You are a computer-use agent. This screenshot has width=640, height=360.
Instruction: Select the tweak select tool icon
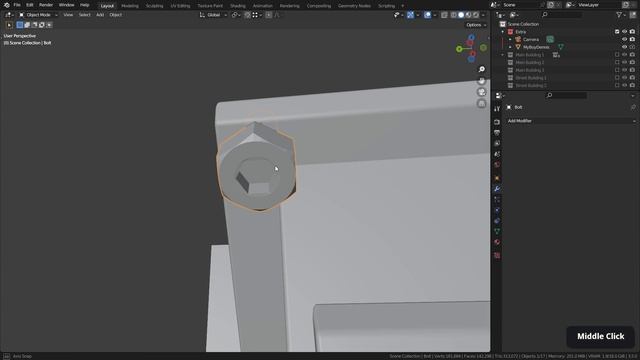(x=9, y=25)
